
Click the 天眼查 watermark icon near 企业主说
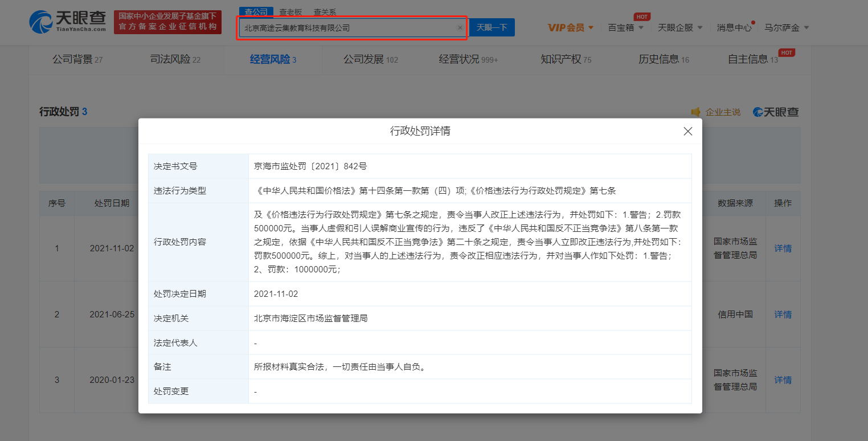click(758, 112)
